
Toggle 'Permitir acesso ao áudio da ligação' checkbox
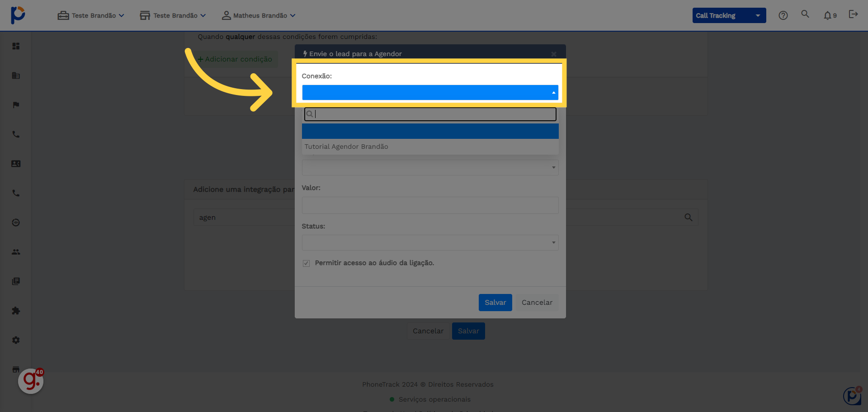(x=306, y=263)
